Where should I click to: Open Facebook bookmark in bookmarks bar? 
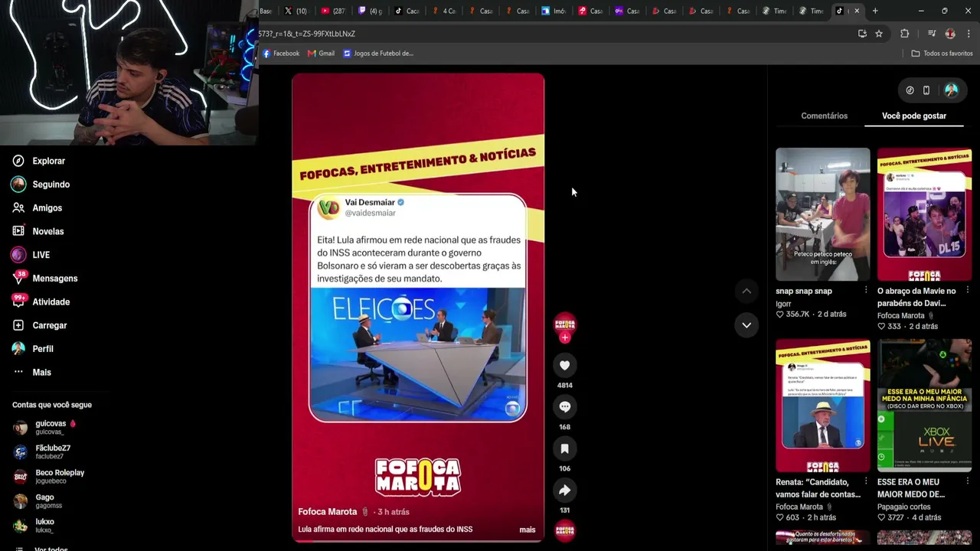tap(281, 54)
